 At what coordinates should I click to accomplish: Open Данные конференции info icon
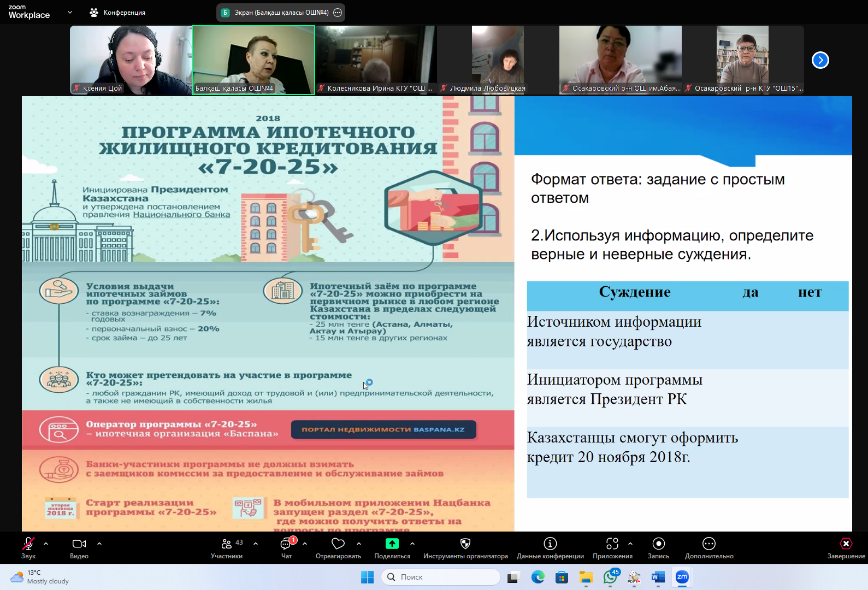[x=550, y=544]
